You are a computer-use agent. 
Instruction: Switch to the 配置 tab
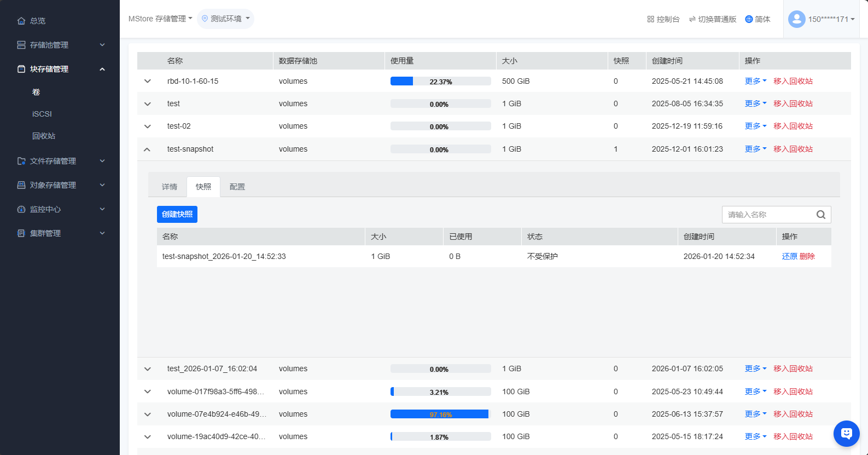237,187
